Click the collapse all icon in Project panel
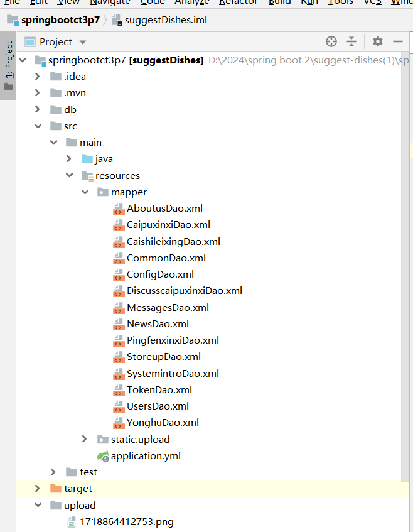413x532 pixels. 351,41
